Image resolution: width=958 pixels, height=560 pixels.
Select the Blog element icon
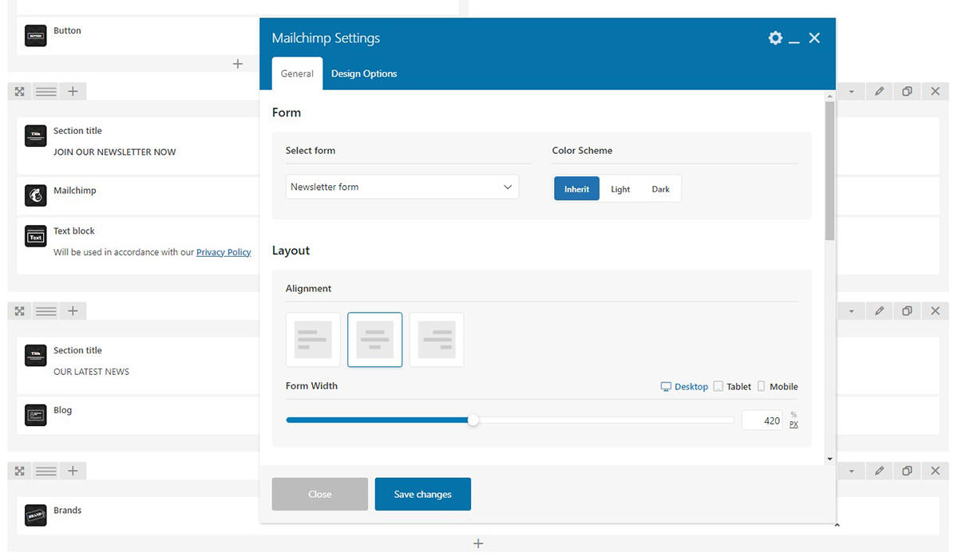(36, 416)
